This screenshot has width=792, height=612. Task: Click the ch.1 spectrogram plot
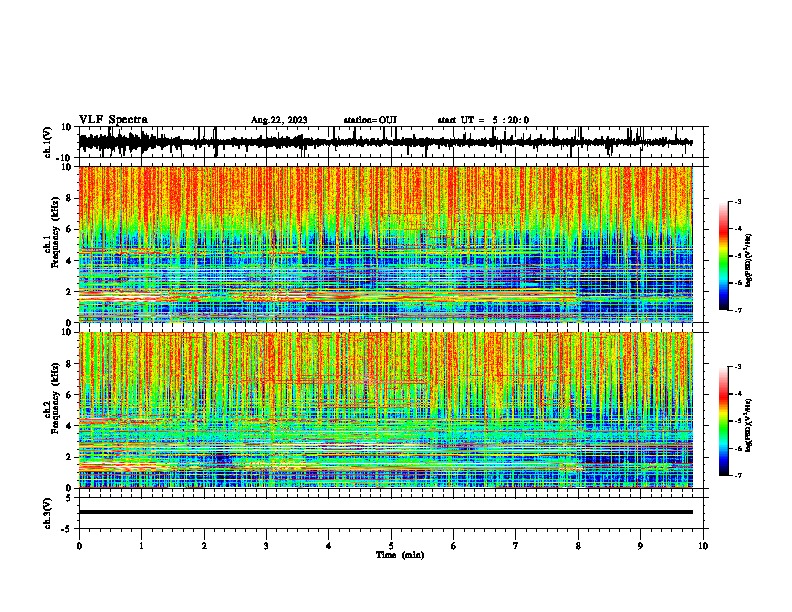(x=386, y=244)
